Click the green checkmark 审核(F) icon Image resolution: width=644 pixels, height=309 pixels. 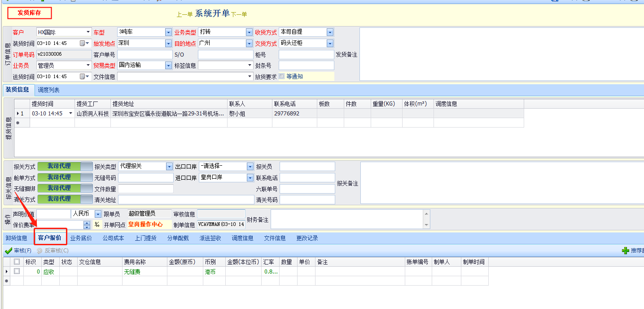(x=8, y=251)
